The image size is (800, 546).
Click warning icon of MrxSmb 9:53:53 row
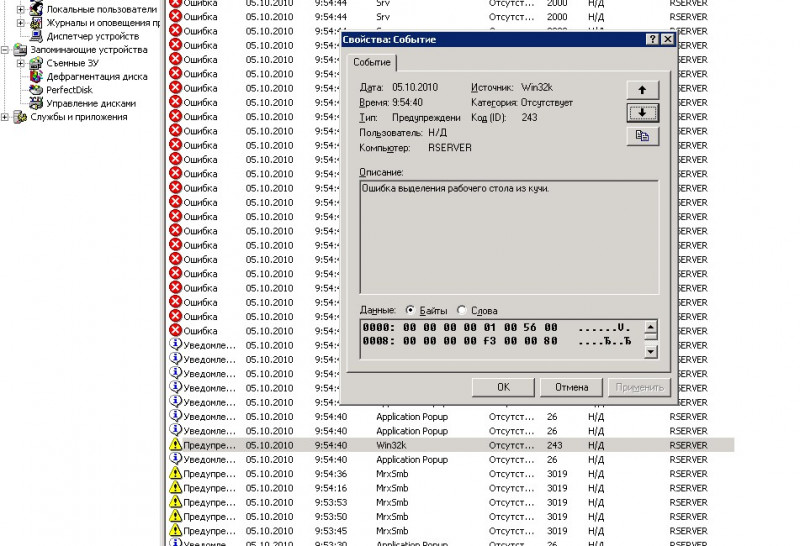click(x=176, y=502)
